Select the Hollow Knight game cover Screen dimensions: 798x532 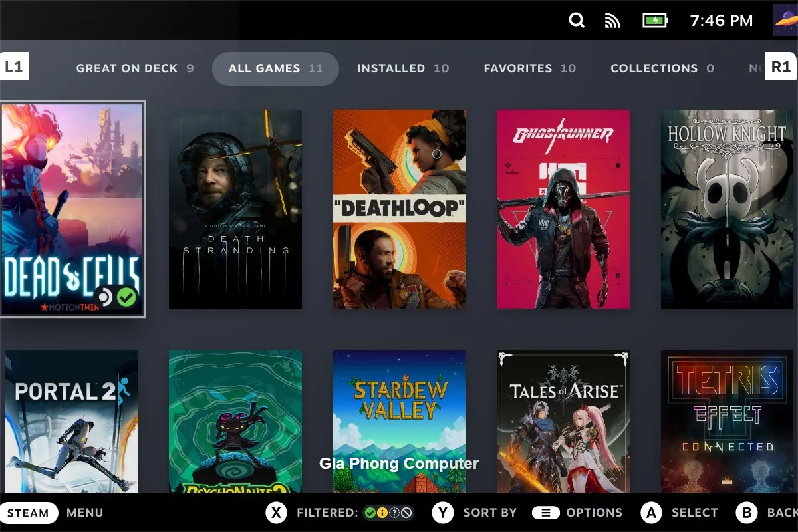(727, 209)
